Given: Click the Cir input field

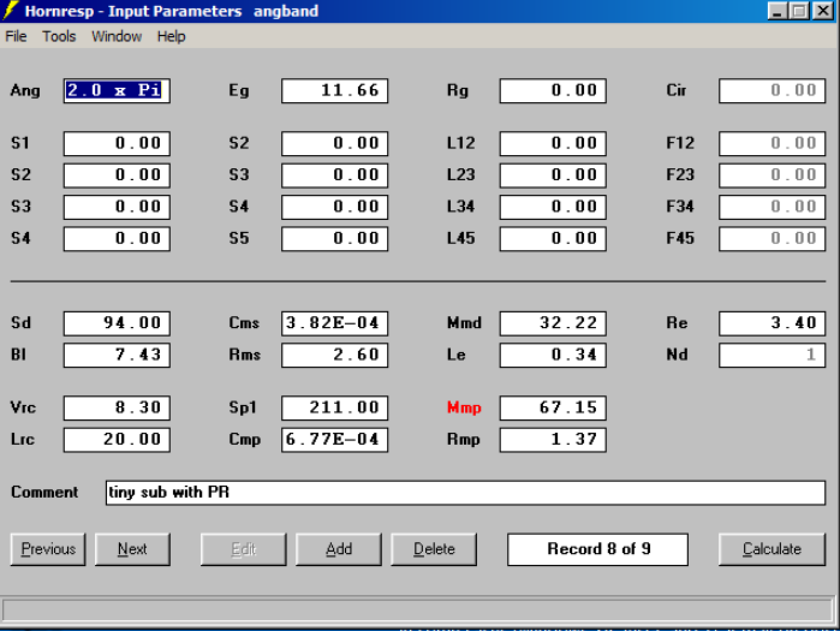Looking at the screenshot, I should pyautogui.click(x=772, y=91).
